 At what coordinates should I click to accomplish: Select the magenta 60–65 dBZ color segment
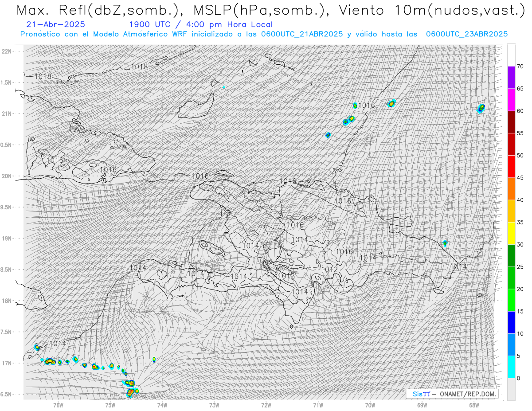coord(511,100)
